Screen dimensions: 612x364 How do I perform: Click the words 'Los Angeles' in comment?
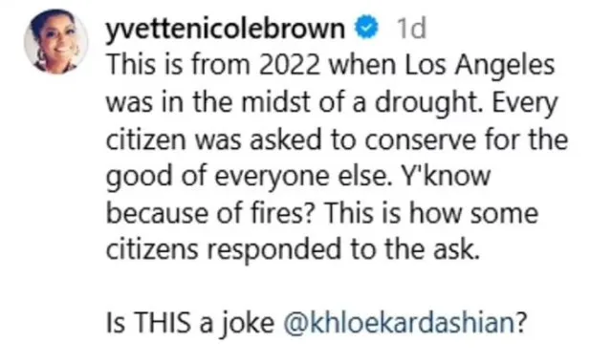480,65
